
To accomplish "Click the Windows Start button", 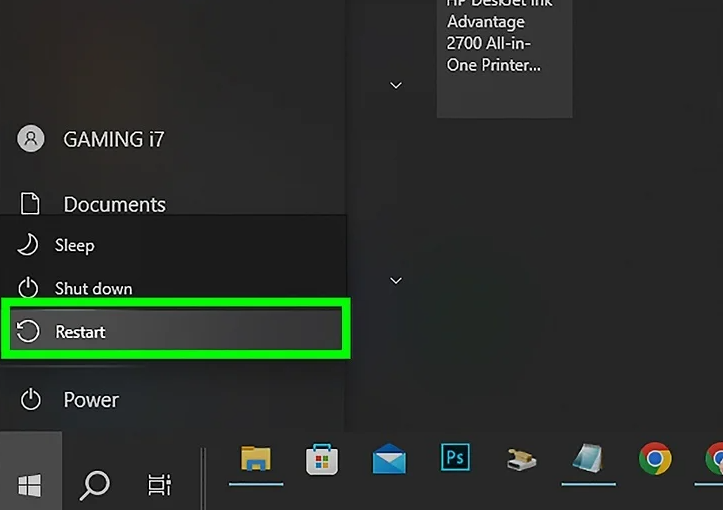I will pyautogui.click(x=30, y=485).
